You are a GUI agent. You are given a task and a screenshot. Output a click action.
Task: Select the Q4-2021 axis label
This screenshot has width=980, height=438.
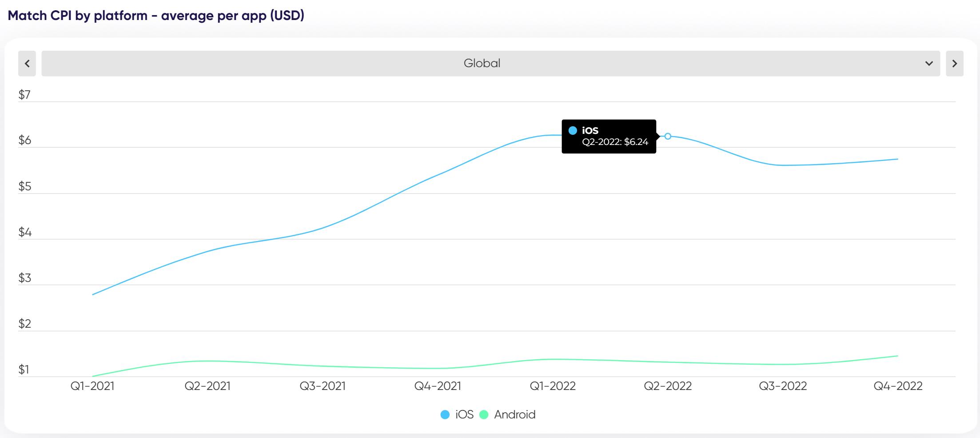tap(438, 386)
